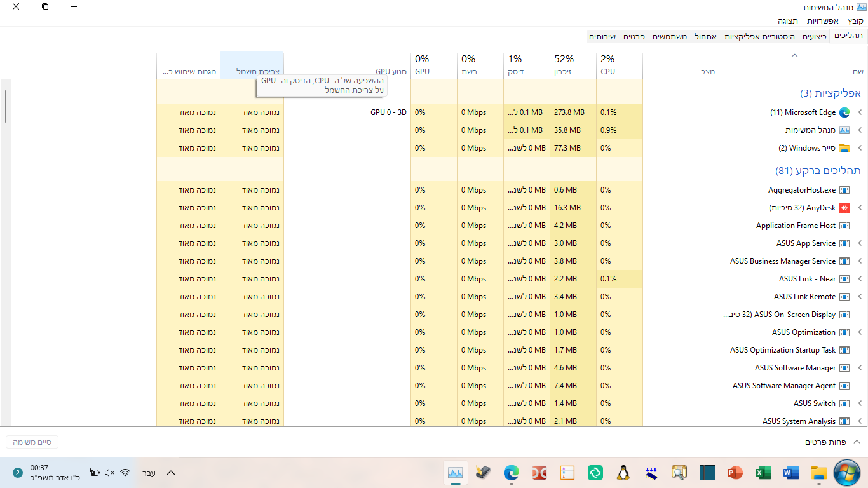The image size is (868, 488).
Task: Switch to the משתמשים tab
Action: (669, 37)
